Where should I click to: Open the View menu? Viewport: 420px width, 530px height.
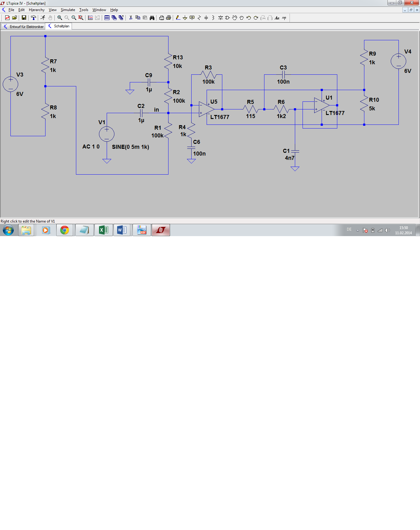point(53,10)
